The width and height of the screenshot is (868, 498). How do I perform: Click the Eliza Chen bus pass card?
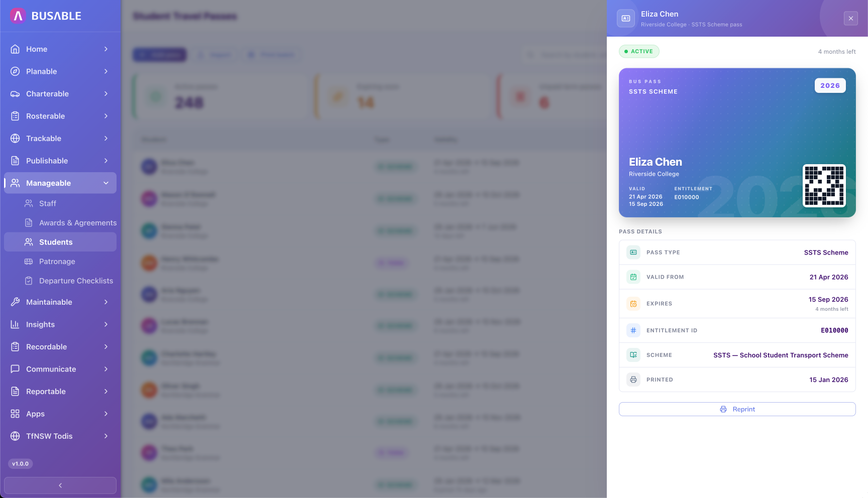[x=737, y=143]
